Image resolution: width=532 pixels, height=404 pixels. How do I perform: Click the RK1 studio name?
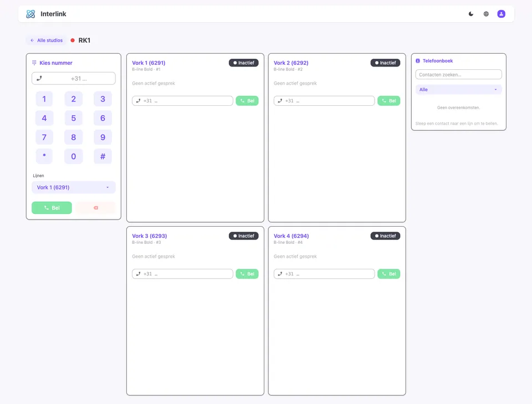click(84, 40)
